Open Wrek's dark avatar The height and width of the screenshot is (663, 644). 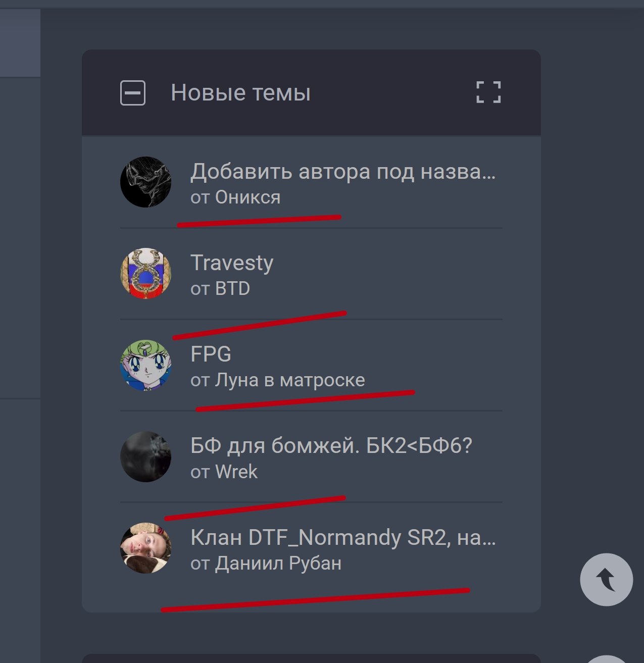pos(145,456)
